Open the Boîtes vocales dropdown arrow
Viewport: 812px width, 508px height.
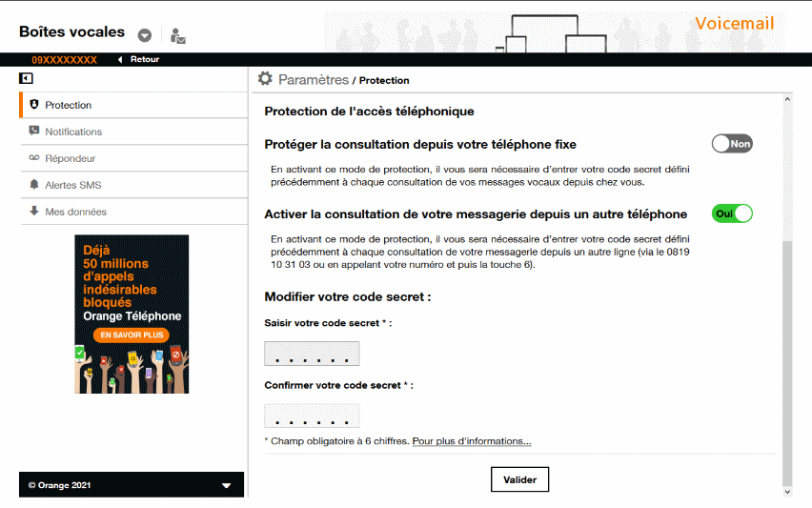pos(145,35)
